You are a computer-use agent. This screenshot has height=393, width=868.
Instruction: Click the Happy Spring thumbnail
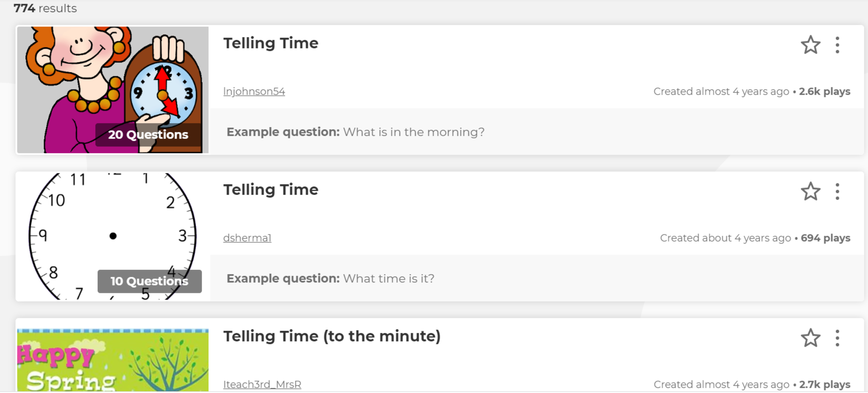(x=113, y=360)
